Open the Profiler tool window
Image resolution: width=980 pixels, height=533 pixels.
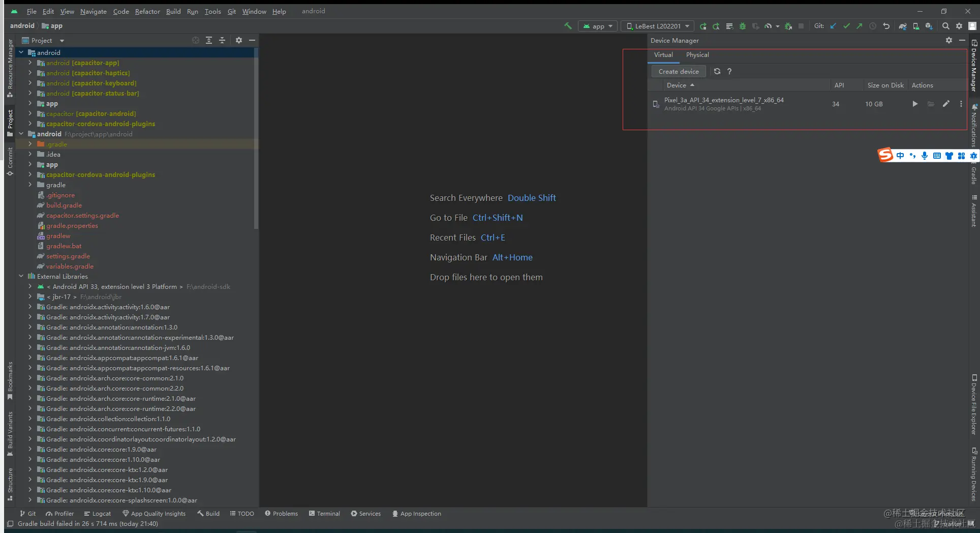pos(59,514)
